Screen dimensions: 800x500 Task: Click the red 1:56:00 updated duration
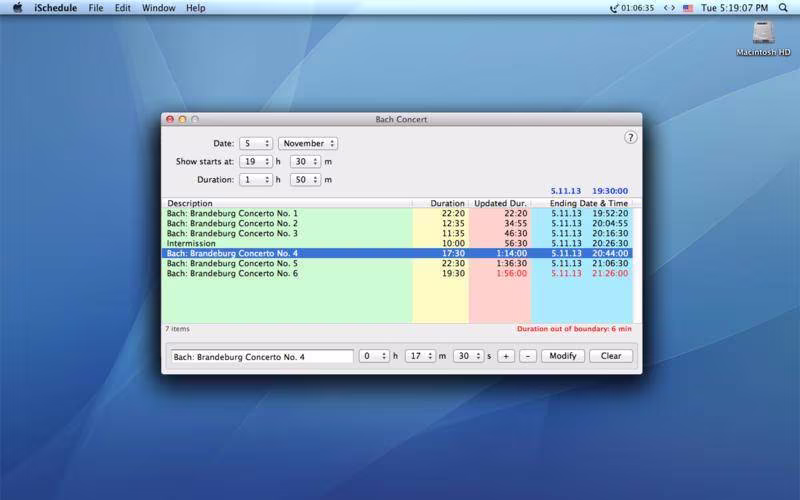point(512,273)
